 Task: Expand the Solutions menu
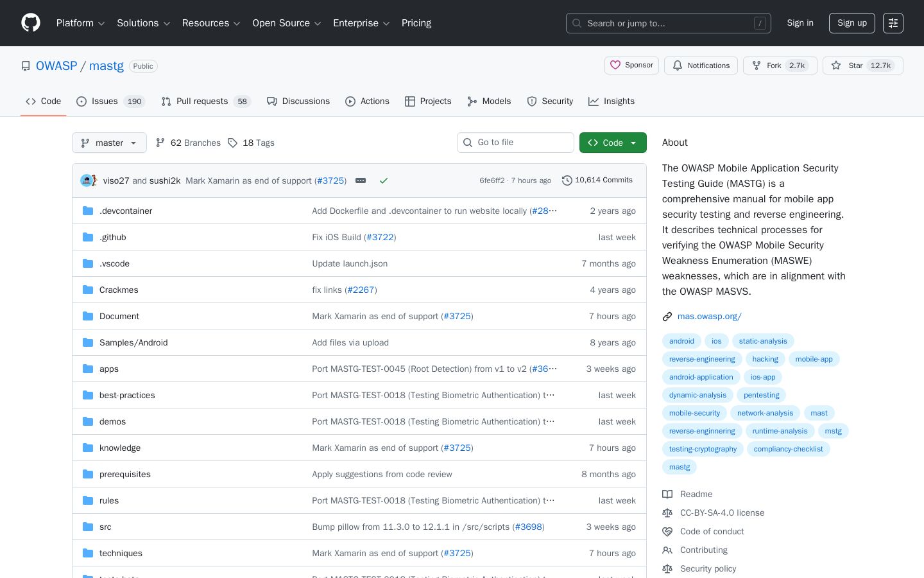point(143,23)
